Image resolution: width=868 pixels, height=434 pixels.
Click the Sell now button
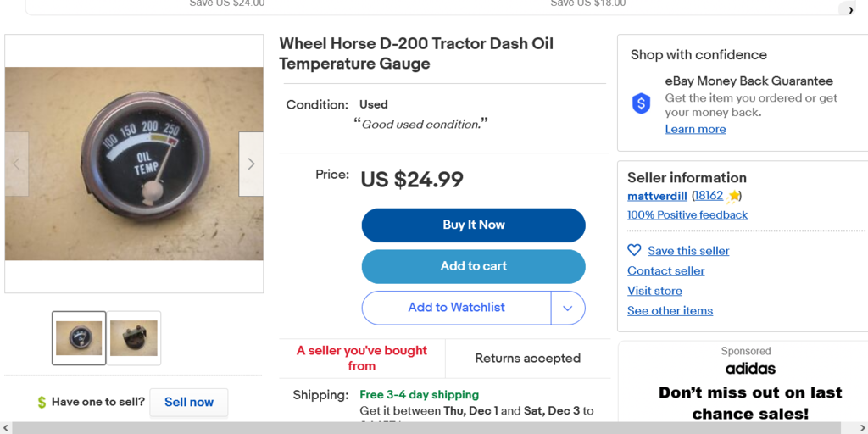pyautogui.click(x=189, y=403)
